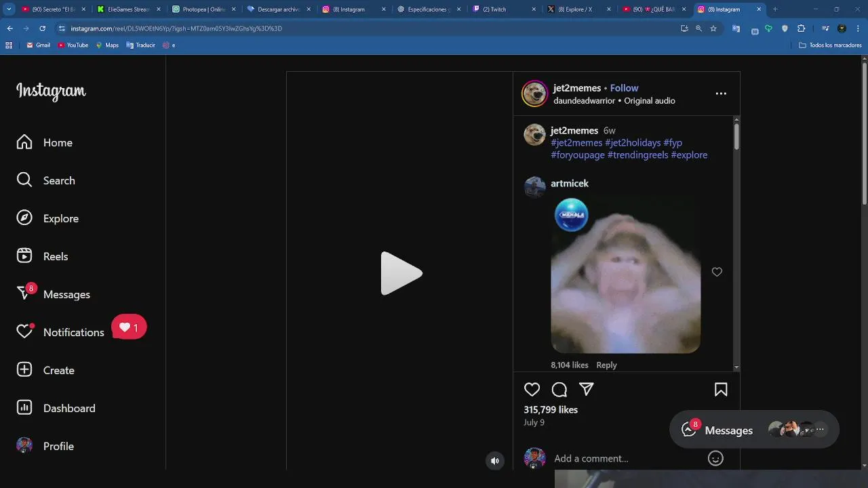Image resolution: width=868 pixels, height=488 pixels.
Task: Open the #foryoupage hashtag
Action: 578,155
